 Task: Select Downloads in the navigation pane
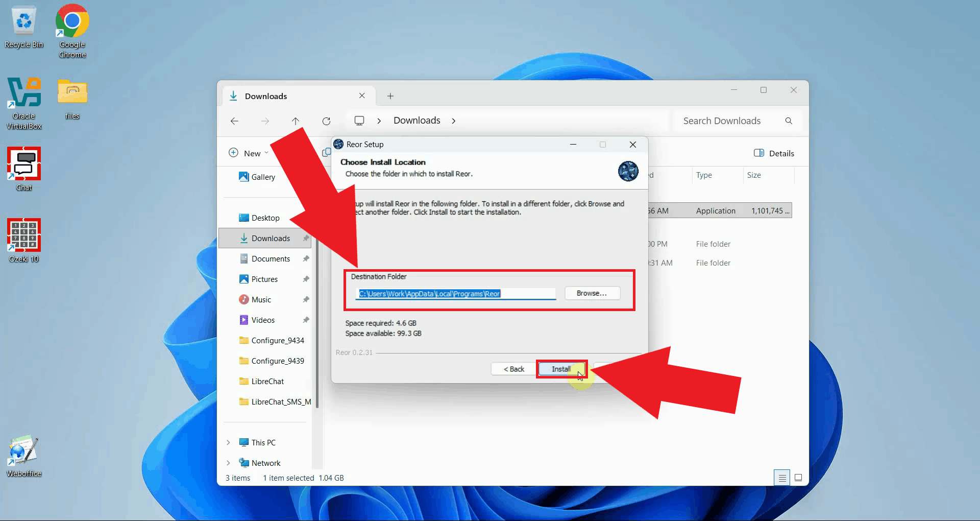pyautogui.click(x=265, y=238)
